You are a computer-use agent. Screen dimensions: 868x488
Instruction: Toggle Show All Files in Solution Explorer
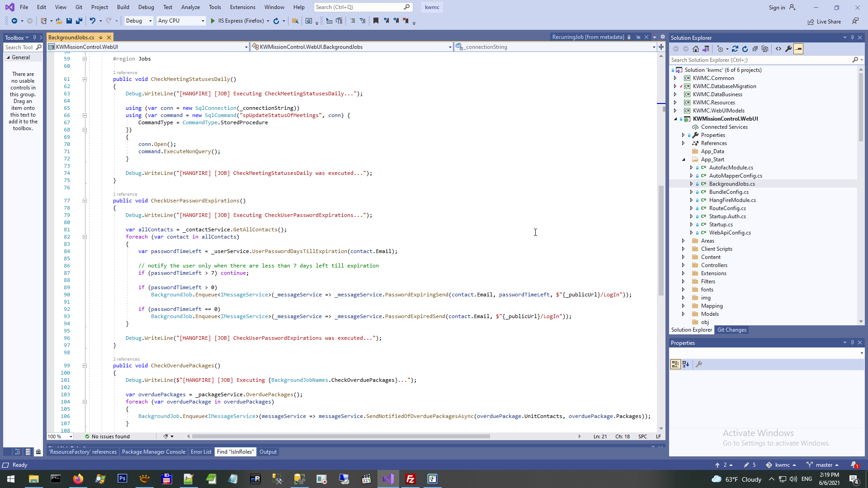tap(765, 49)
